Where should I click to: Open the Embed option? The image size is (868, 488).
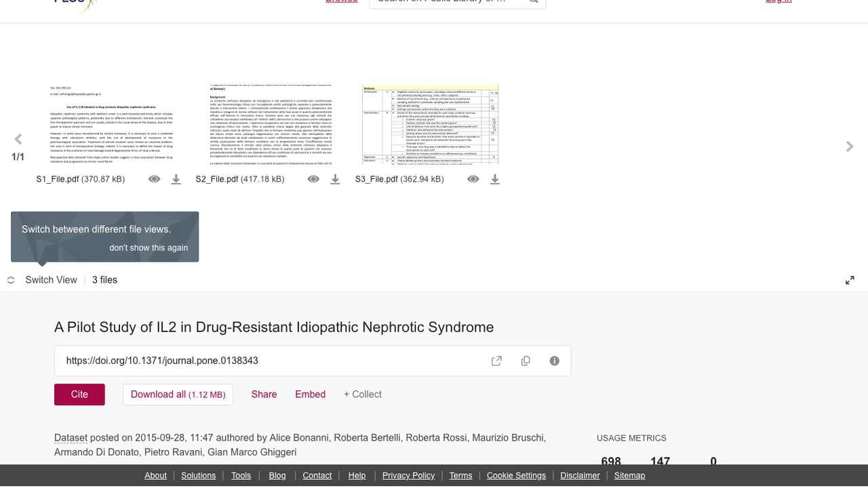(310, 394)
